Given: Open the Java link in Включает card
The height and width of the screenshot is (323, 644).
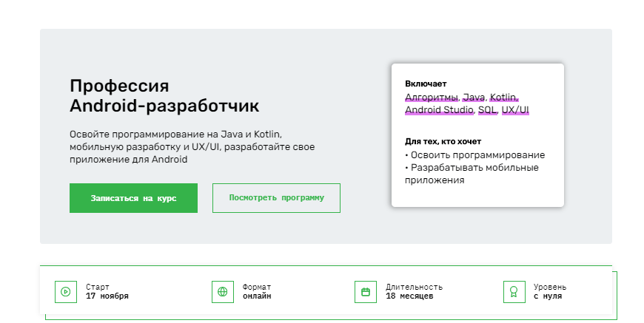Looking at the screenshot, I should (474, 97).
